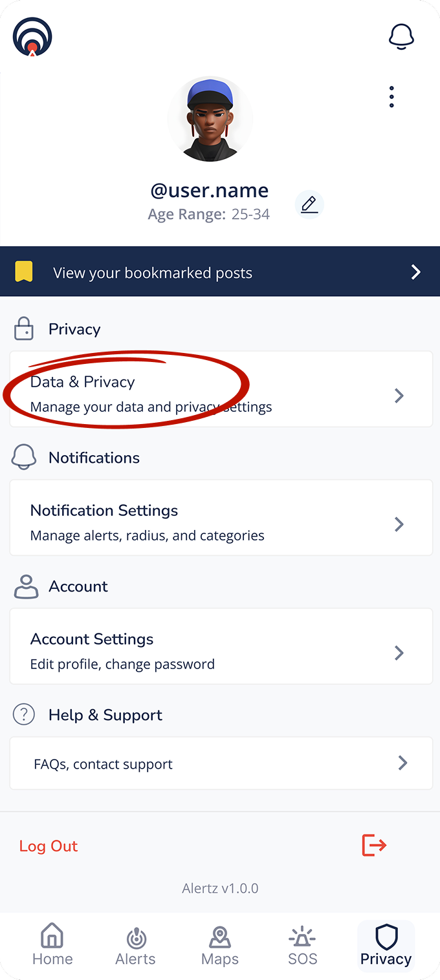Click the Privacy section lock icon
The height and width of the screenshot is (980, 440).
click(x=24, y=329)
